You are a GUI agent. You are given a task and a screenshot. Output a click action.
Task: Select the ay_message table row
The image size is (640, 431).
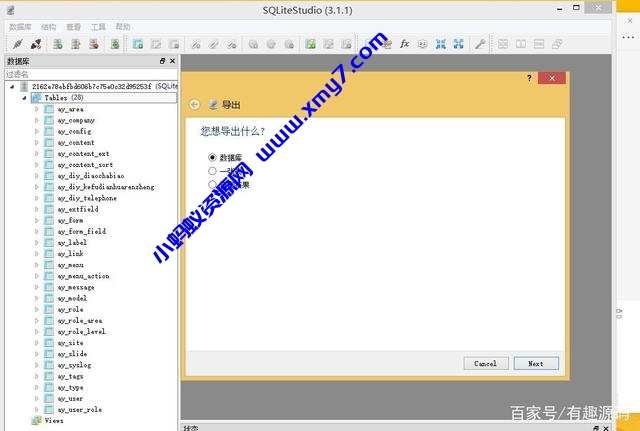point(76,287)
